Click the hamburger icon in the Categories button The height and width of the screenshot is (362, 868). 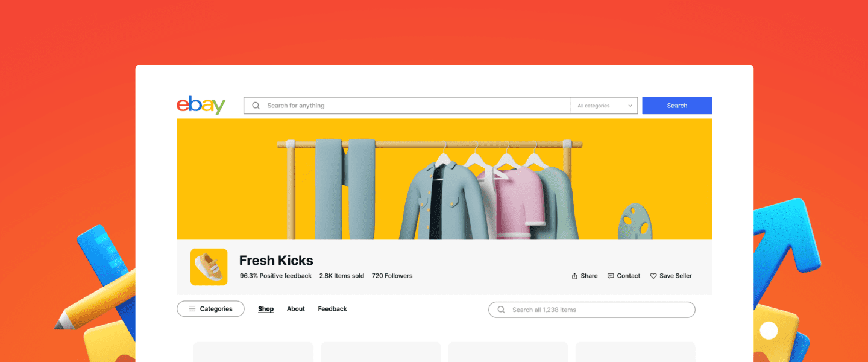point(192,309)
